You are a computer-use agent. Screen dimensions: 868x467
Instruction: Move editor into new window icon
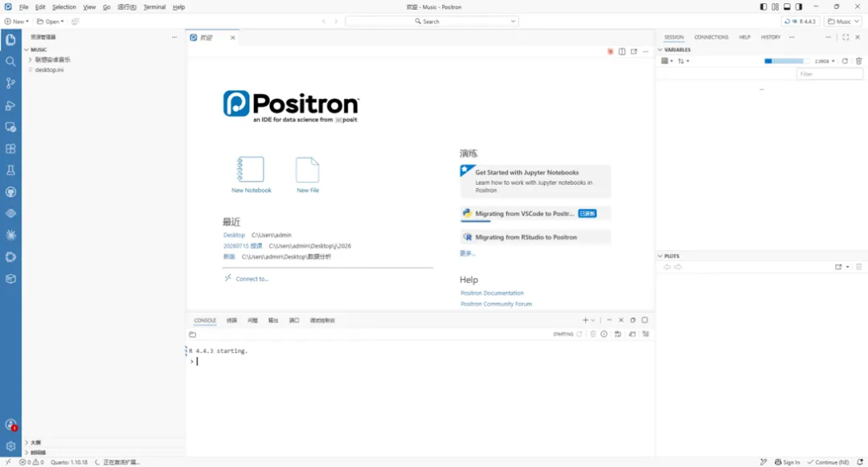point(634,51)
